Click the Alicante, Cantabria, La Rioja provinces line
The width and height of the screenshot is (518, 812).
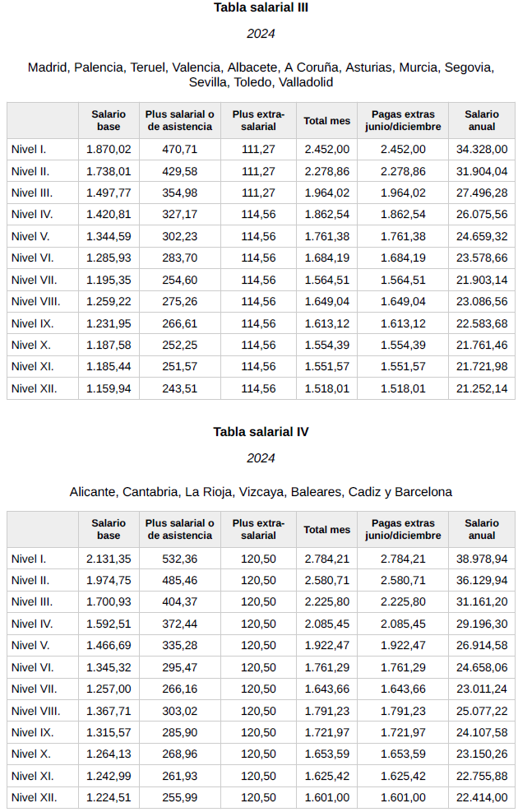pyautogui.click(x=261, y=492)
